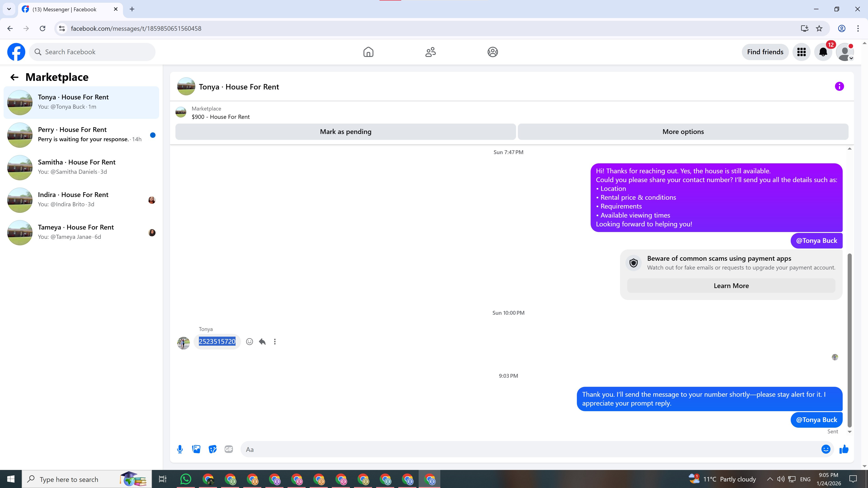Open conversation information panel icon

click(x=839, y=87)
